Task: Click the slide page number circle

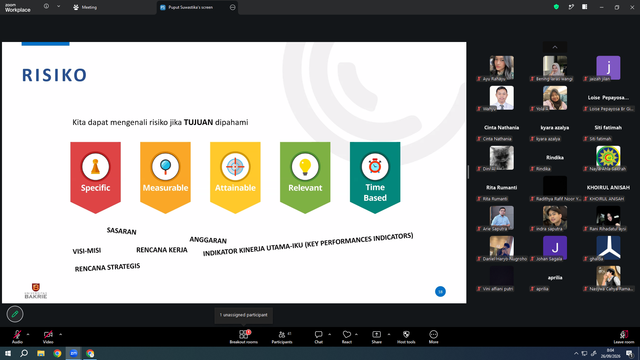Action: (x=440, y=291)
